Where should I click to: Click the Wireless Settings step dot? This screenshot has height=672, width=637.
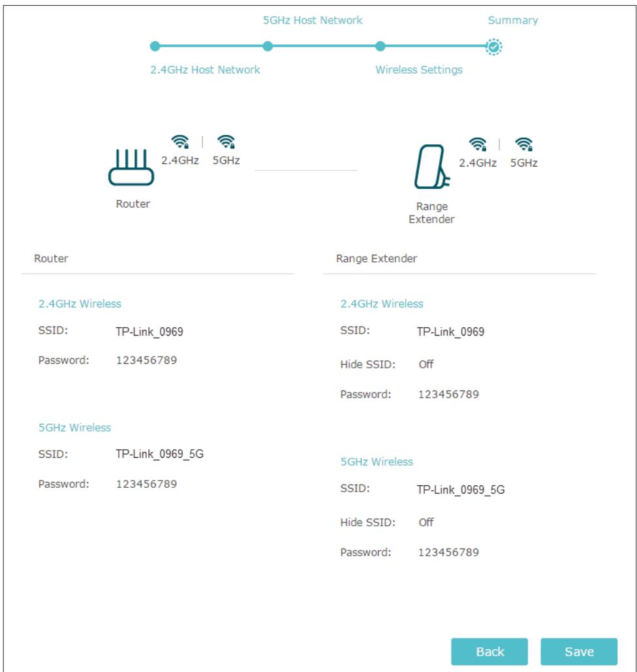coord(382,46)
